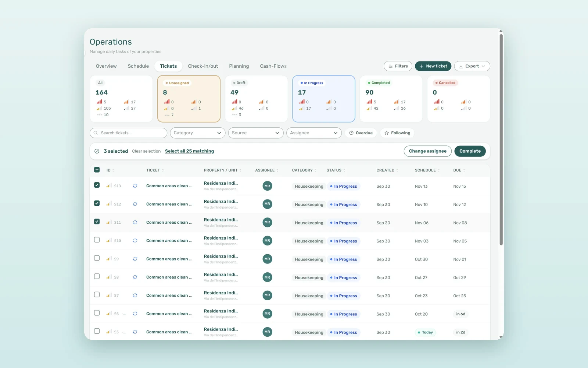Expand the Export dropdown menu
This screenshot has width=588, height=368.
[472, 66]
